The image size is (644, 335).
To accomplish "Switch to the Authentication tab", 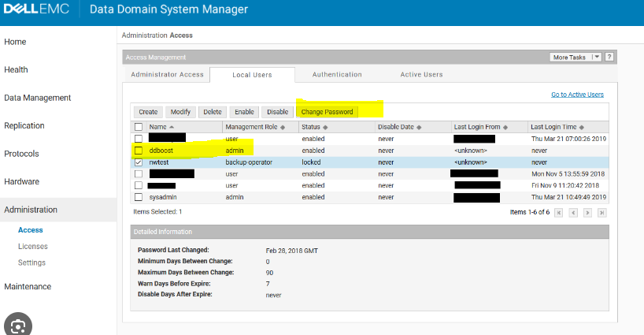I will click(x=337, y=75).
